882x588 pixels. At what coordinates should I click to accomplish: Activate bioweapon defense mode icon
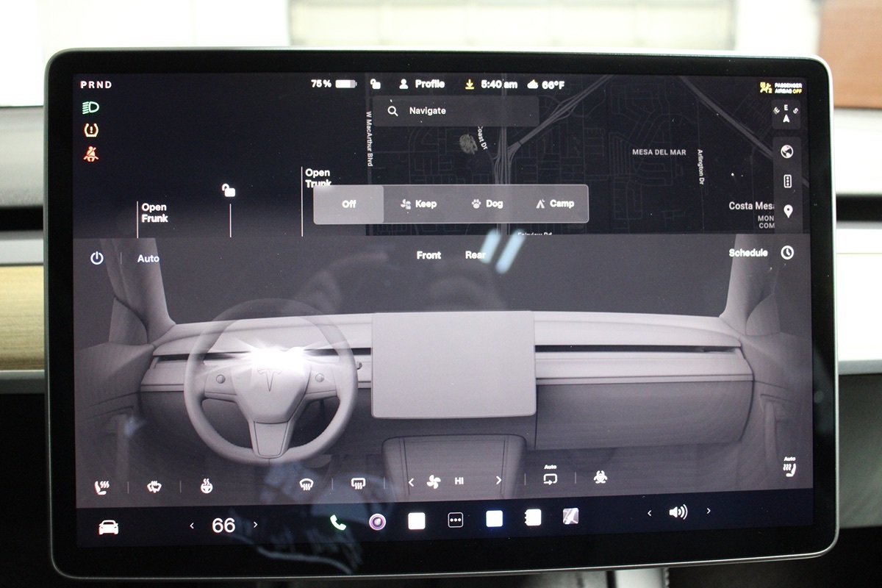[x=600, y=478]
